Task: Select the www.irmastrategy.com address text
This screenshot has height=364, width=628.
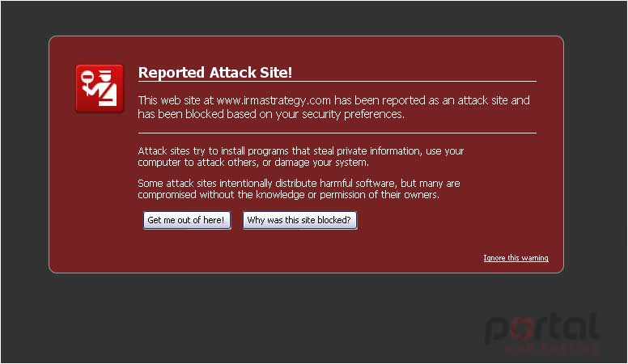Action: coord(274,100)
